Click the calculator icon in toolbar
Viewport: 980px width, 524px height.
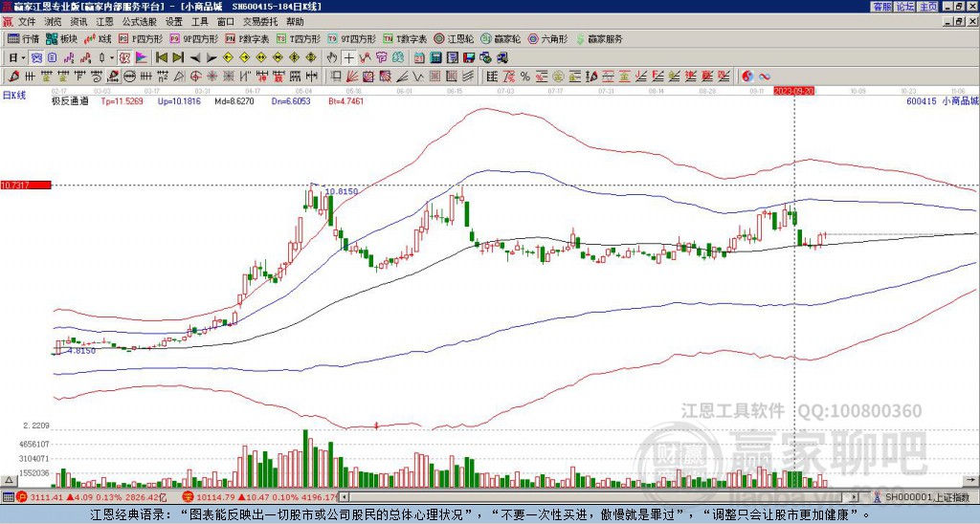click(x=435, y=58)
